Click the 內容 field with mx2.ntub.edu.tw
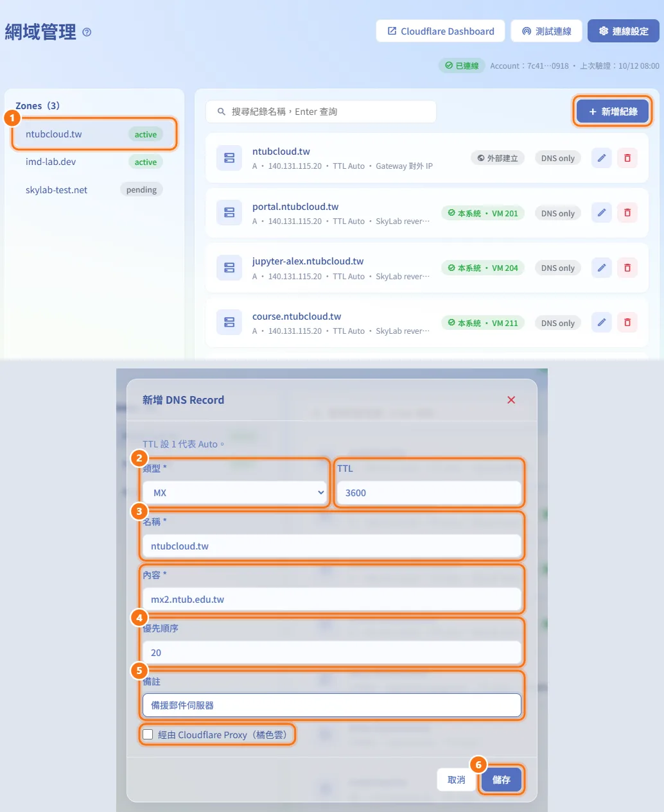The image size is (664, 812). tap(331, 600)
